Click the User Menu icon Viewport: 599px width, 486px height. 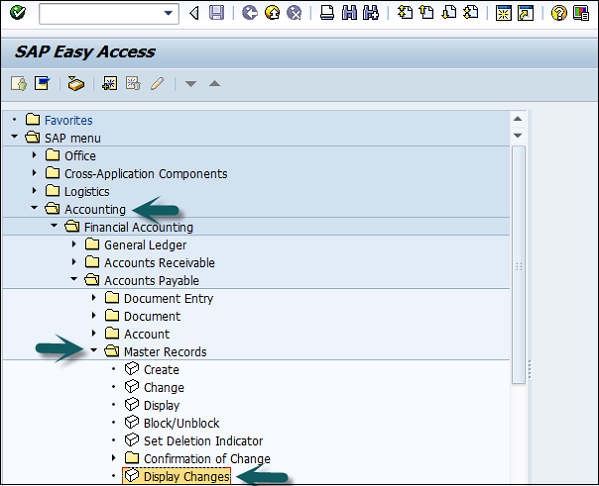[x=19, y=83]
